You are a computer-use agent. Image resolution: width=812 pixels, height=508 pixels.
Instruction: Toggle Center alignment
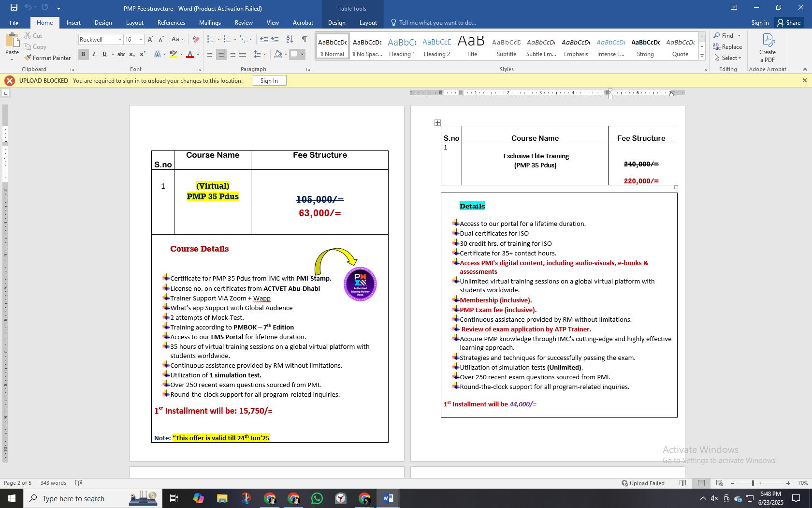pos(221,54)
